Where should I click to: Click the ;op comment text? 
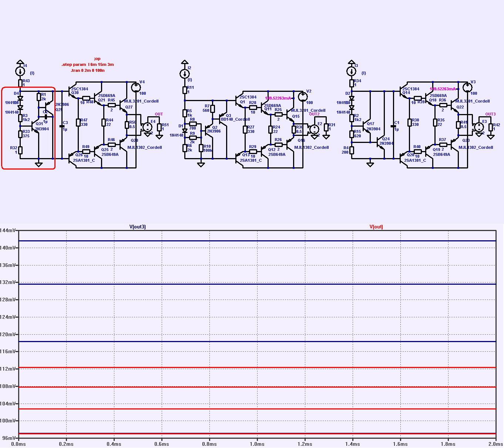tap(97, 58)
